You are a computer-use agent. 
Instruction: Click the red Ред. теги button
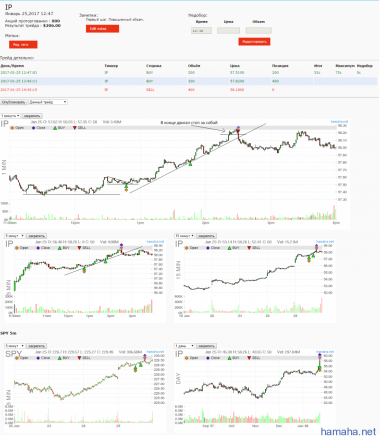click(x=23, y=44)
